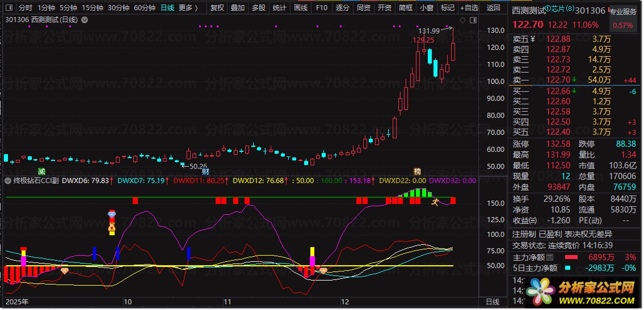Click the 专业服务 box in the quote panel
The image size is (644, 310).
[622, 11]
